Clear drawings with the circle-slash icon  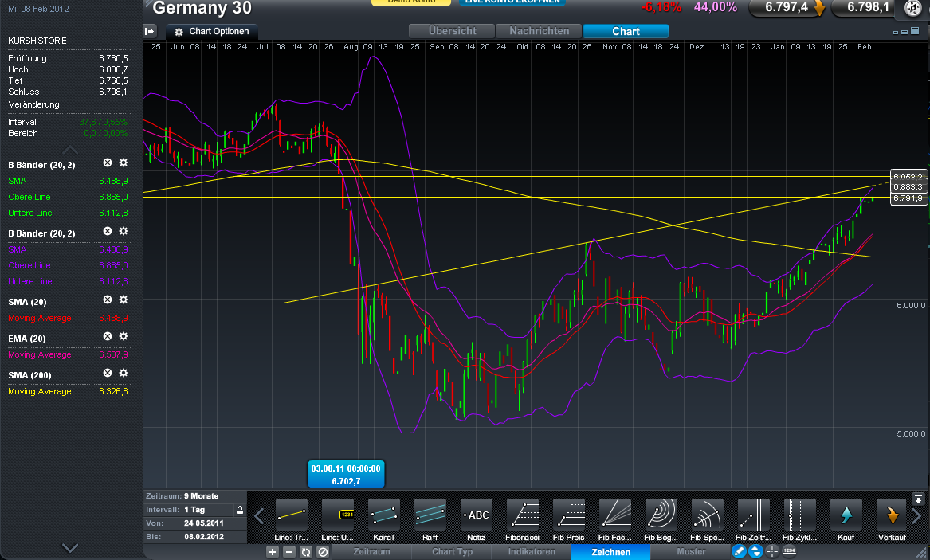[x=323, y=552]
